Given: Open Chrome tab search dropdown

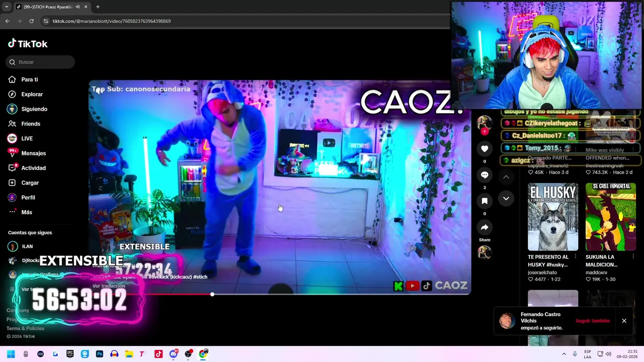Looking at the screenshot, I should coord(6,7).
